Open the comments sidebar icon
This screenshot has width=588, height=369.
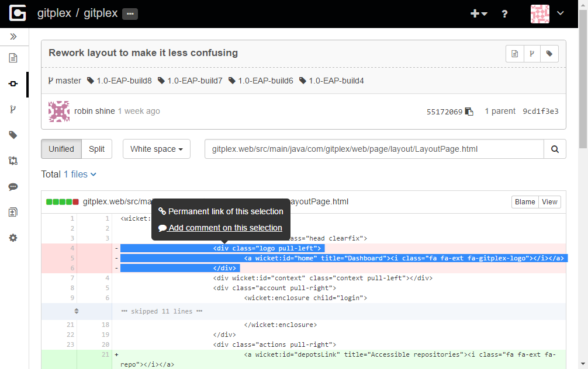(x=13, y=187)
